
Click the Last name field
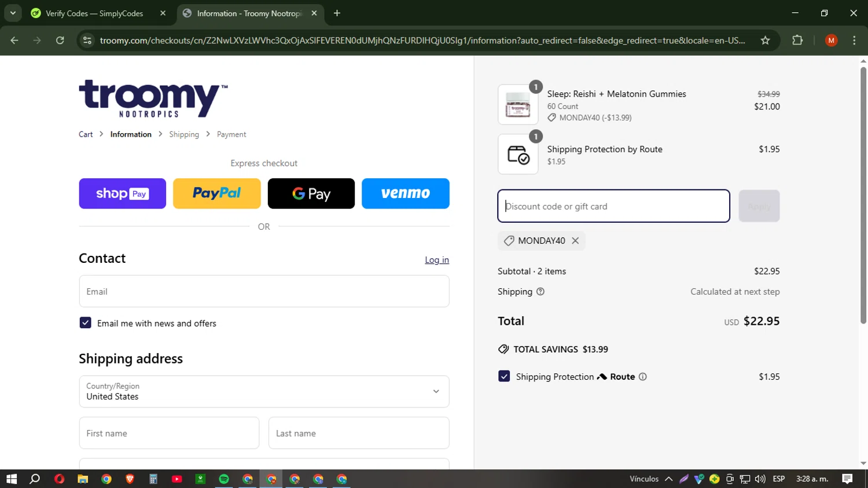tap(359, 433)
